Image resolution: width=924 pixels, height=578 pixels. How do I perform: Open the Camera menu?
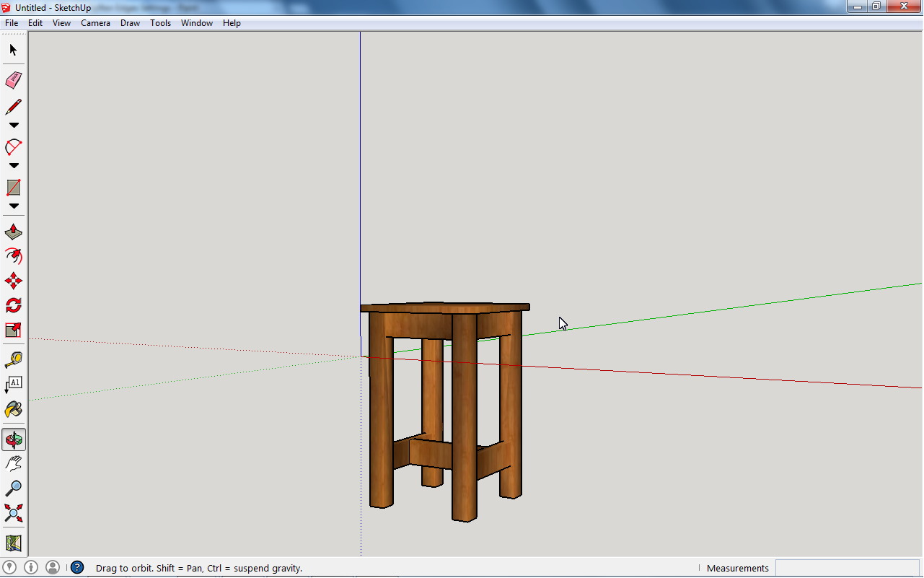coord(95,22)
